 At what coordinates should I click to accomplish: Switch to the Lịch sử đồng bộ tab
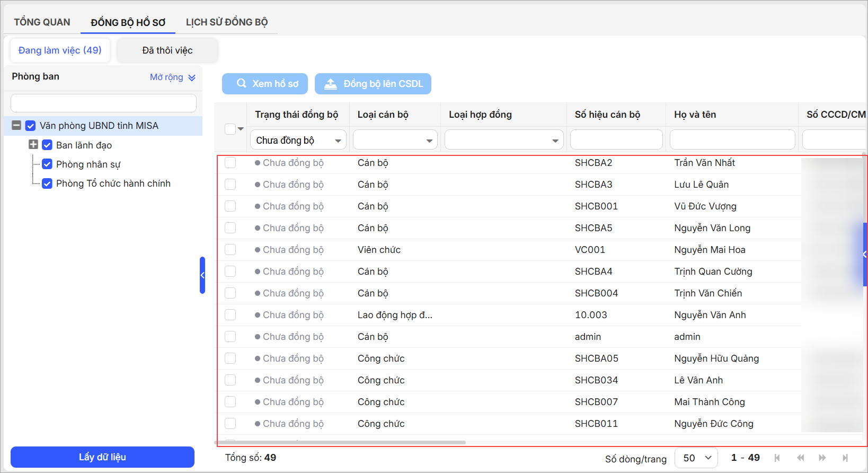click(x=226, y=22)
